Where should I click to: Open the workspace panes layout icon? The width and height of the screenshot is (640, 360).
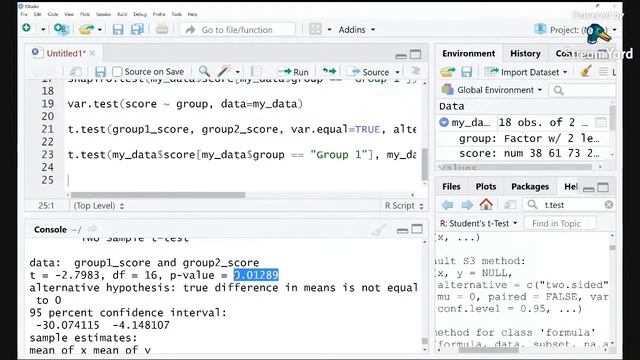click(x=315, y=29)
